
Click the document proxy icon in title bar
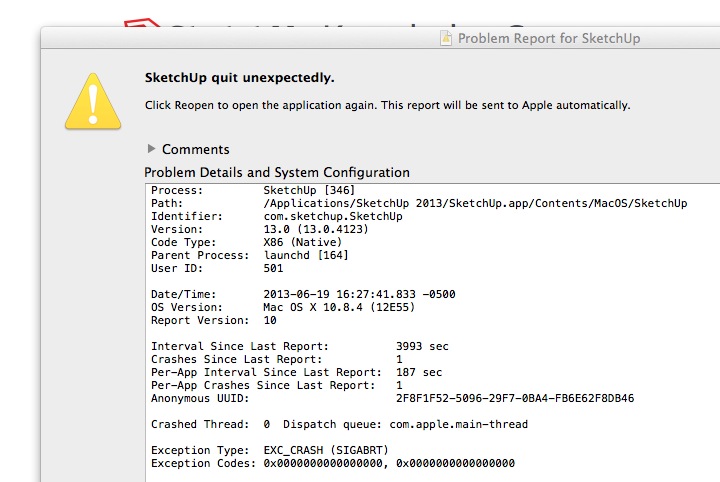click(x=446, y=39)
